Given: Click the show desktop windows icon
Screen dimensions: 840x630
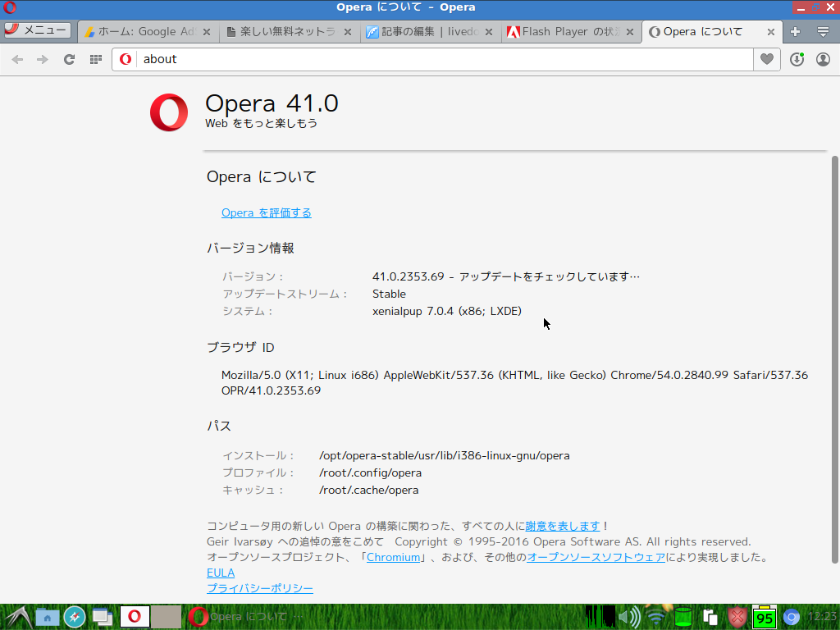Looking at the screenshot, I should [x=102, y=617].
